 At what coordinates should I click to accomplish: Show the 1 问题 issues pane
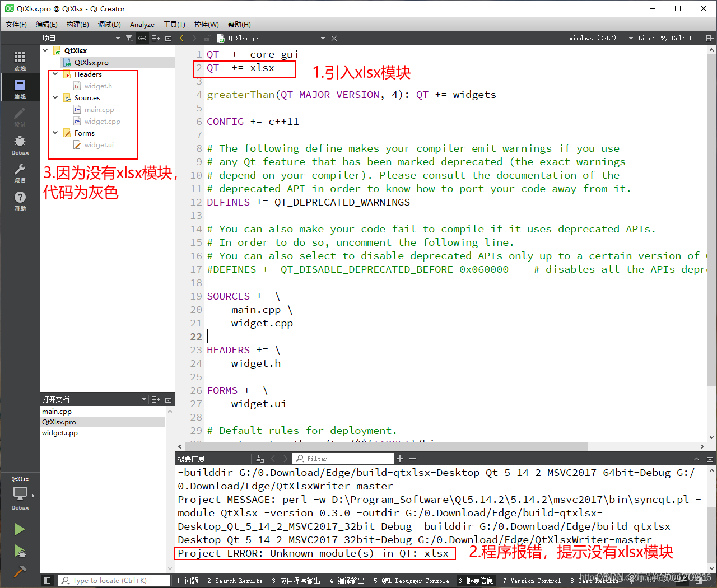coord(188,581)
